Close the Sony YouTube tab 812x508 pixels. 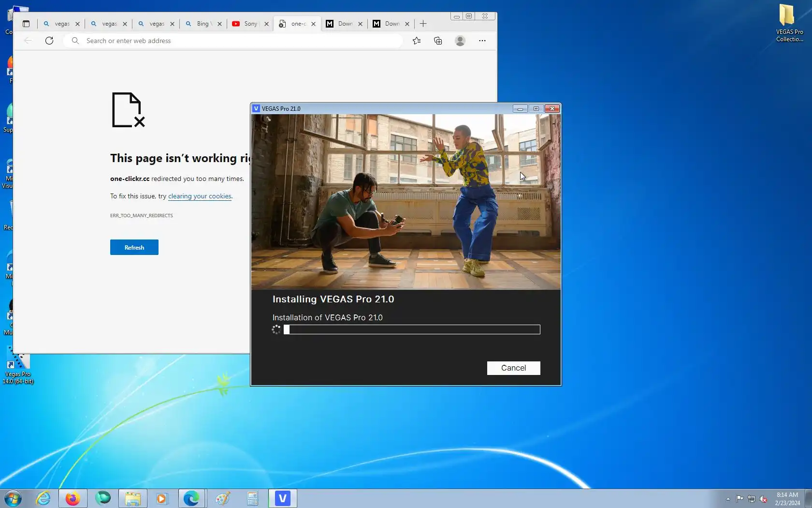[266, 24]
